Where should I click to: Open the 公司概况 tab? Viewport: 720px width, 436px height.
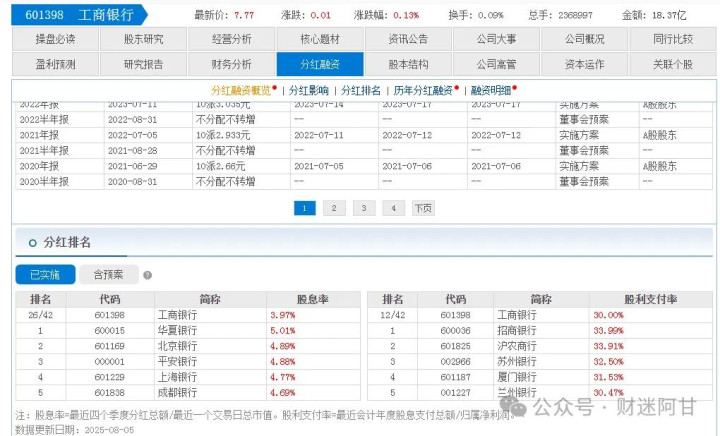(x=585, y=39)
